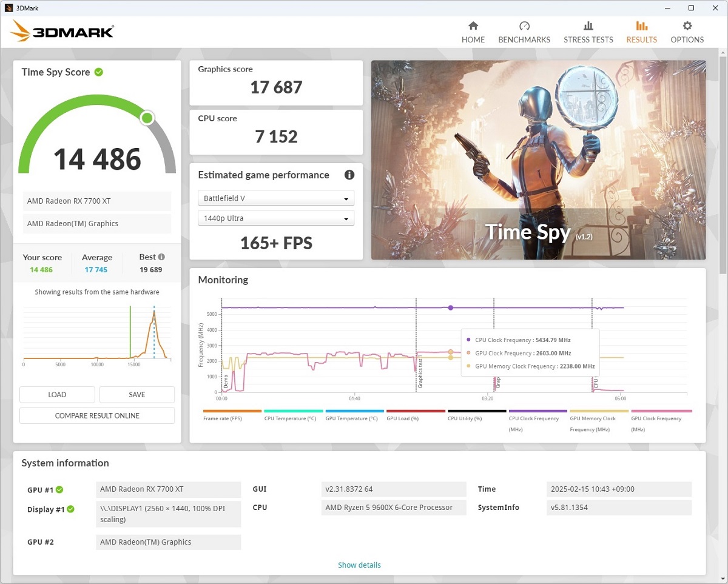The image size is (728, 584).
Task: Toggle GPU Temperature legend swatch
Action: click(x=354, y=411)
